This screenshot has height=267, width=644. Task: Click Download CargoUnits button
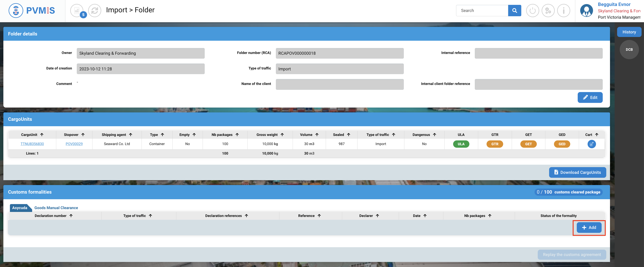(x=577, y=172)
